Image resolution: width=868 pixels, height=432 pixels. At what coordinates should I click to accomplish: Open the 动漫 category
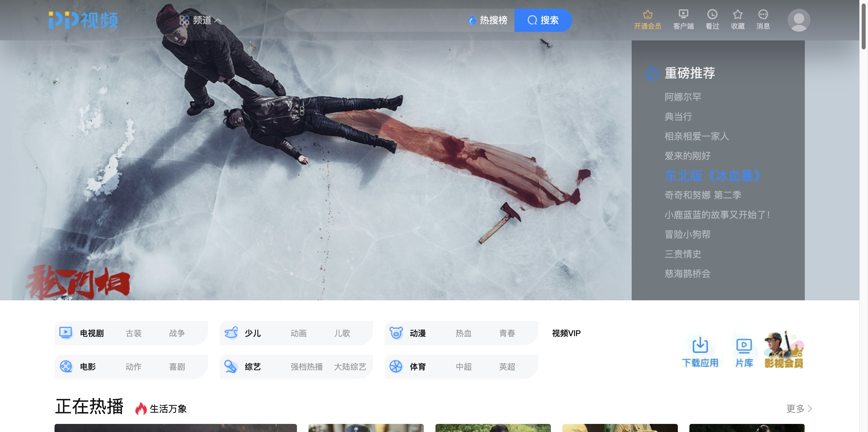coord(418,333)
